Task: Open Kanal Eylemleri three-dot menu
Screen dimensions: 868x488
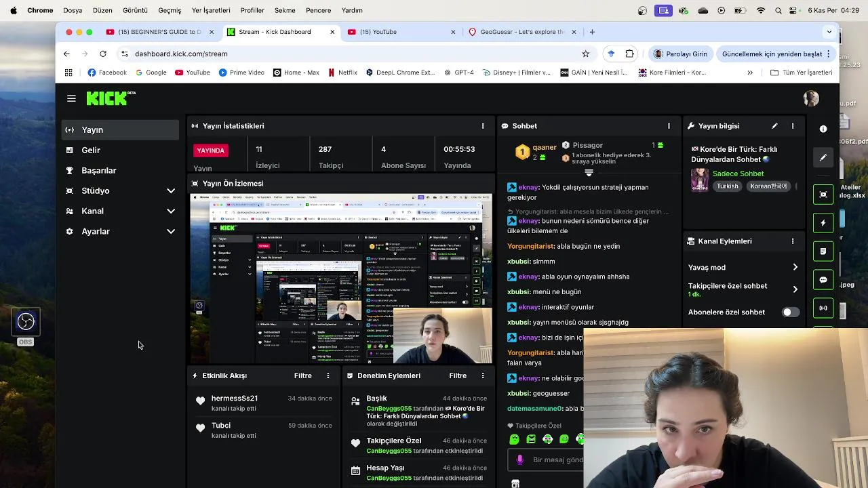Action: tap(793, 241)
